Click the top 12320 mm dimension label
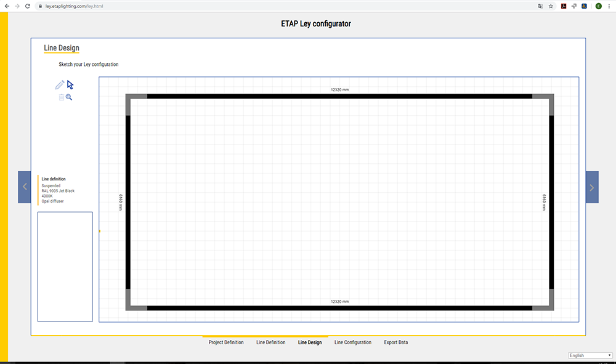Image resolution: width=616 pixels, height=364 pixels. [340, 90]
